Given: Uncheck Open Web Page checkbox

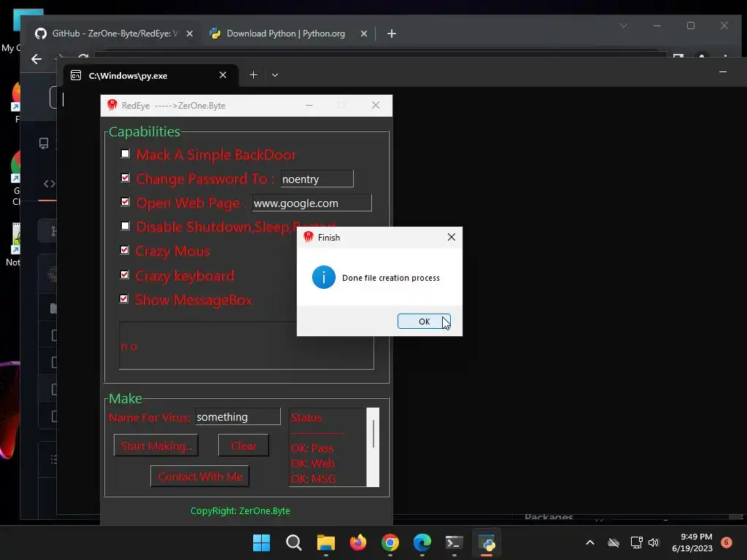Looking at the screenshot, I should click(x=125, y=202).
